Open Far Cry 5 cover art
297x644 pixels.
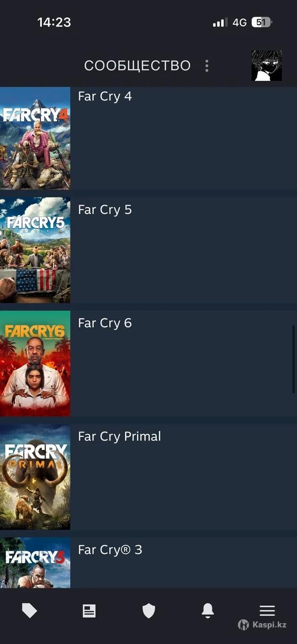coord(35,250)
